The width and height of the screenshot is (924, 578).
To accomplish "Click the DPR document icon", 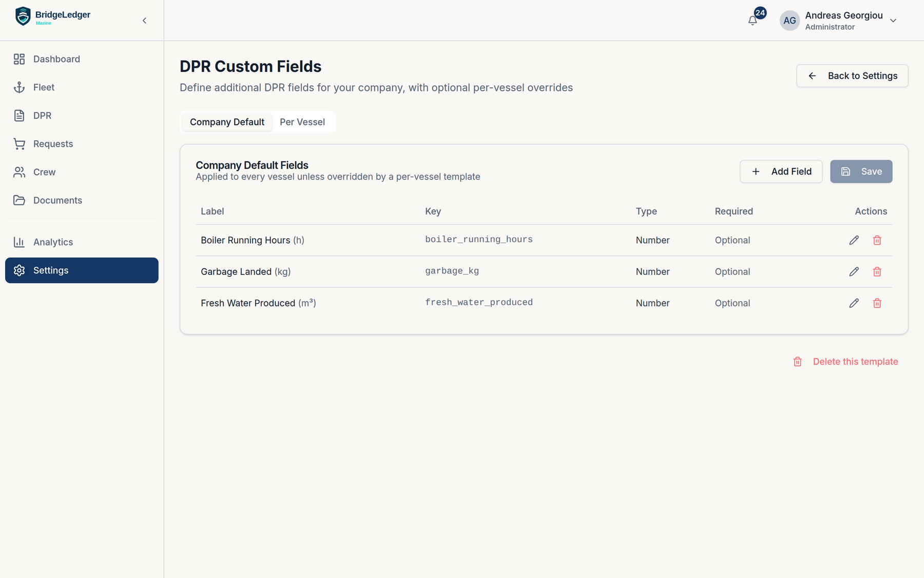I will (19, 116).
